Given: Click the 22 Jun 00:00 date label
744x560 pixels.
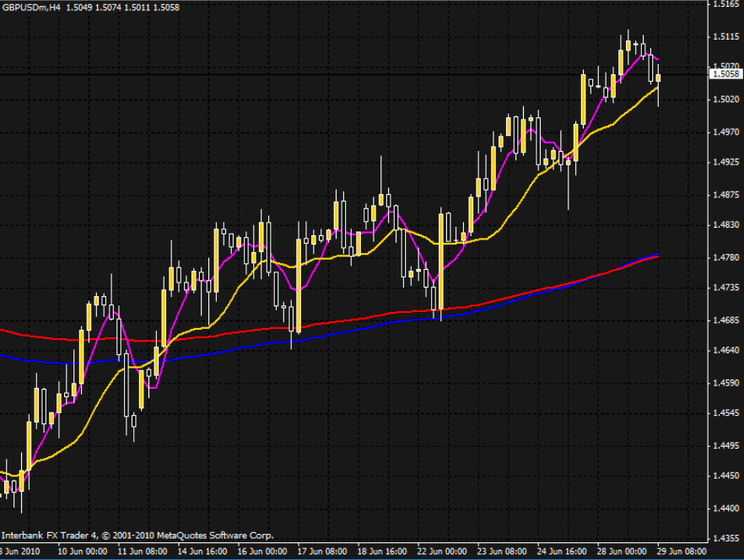Looking at the screenshot, I should (442, 552).
